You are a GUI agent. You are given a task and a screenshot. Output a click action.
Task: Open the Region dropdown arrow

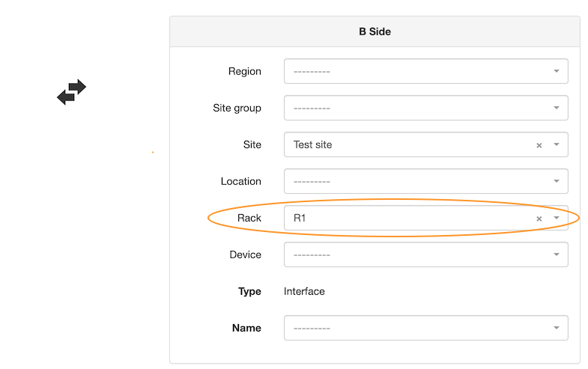coord(557,71)
